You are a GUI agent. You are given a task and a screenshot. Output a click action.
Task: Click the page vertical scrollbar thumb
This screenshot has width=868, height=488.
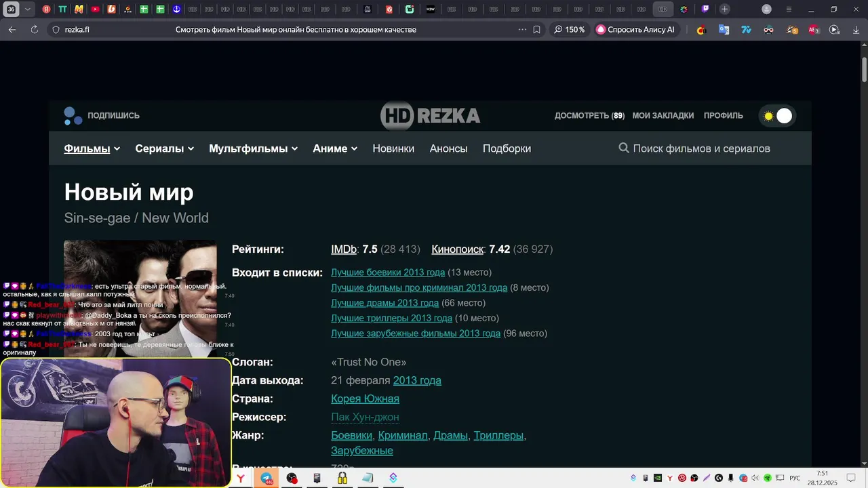point(864,68)
